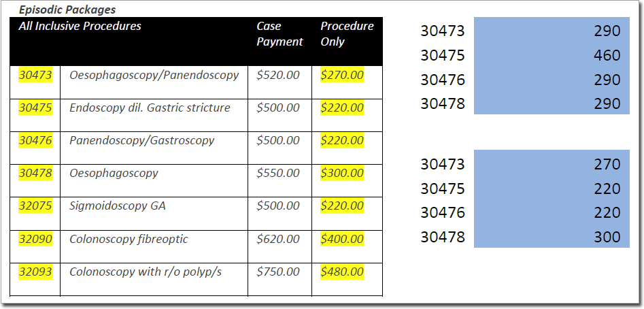
Task: Select the highlighted $400.00 procedure price
Action: coord(342,239)
